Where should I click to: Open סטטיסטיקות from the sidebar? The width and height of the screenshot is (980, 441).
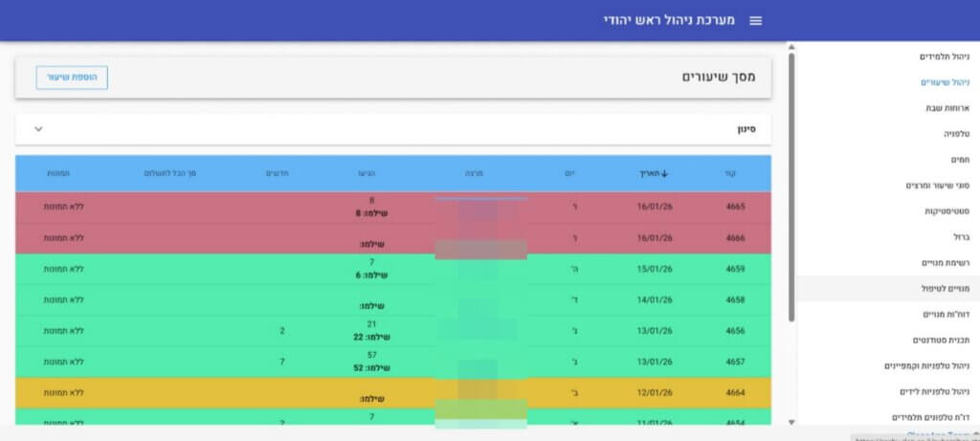click(947, 211)
